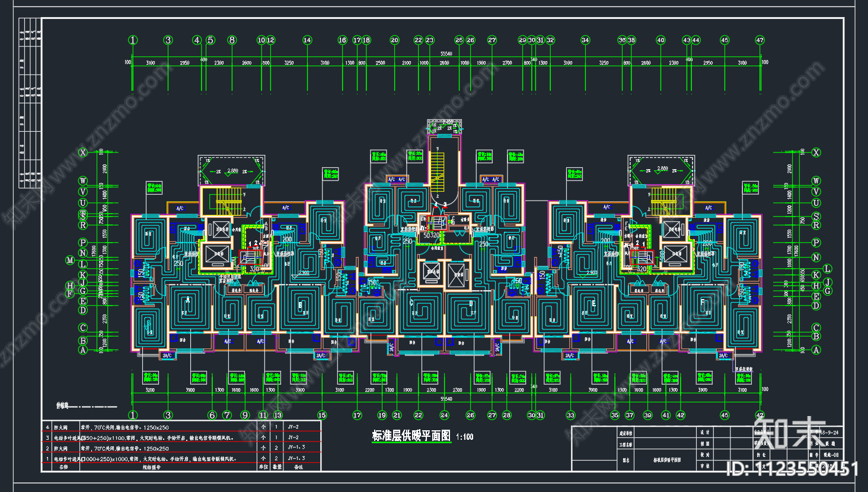
Task: Click the 名称 header cell in the schedule table
Action: 63,467
